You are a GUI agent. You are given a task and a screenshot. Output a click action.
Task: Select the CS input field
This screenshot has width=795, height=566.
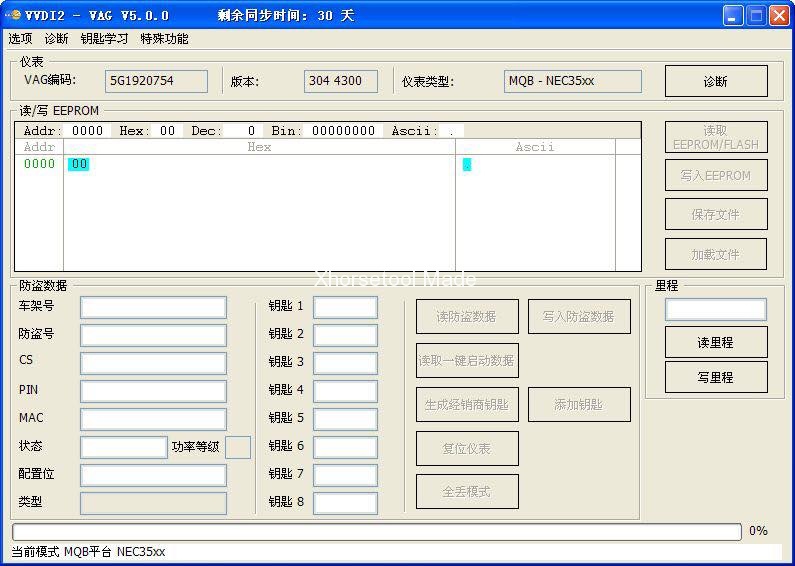pos(153,363)
